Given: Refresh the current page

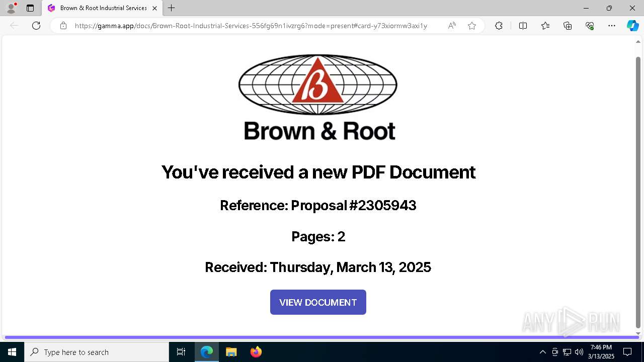Looking at the screenshot, I should 36,26.
